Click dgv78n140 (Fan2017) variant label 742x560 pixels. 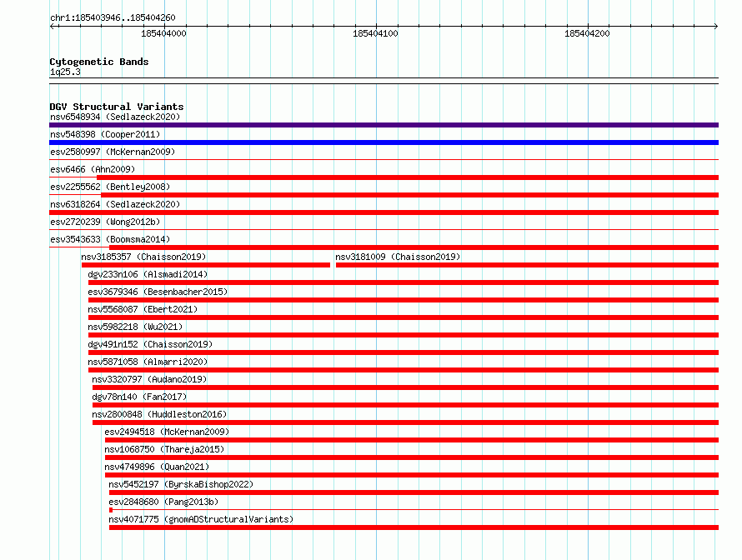139,397
